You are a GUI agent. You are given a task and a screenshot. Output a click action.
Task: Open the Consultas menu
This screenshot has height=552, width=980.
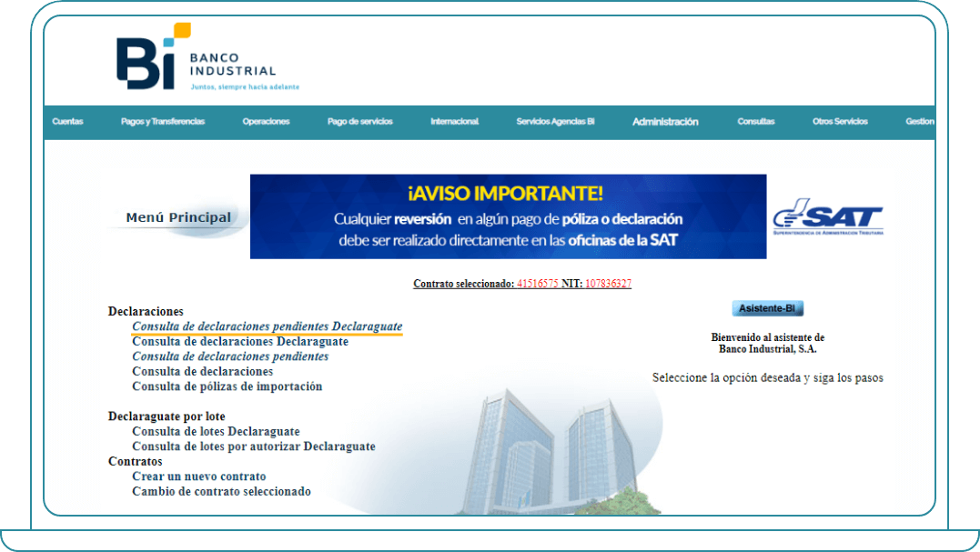click(755, 122)
